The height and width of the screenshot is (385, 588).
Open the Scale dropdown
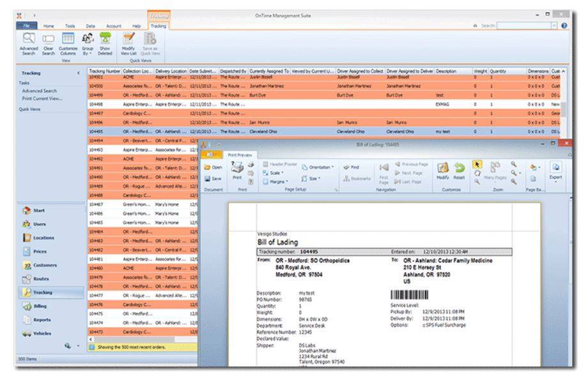pyautogui.click(x=274, y=173)
